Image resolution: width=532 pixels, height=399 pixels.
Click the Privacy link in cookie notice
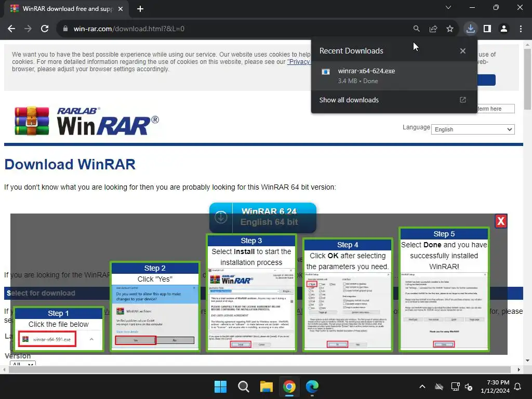(299, 62)
